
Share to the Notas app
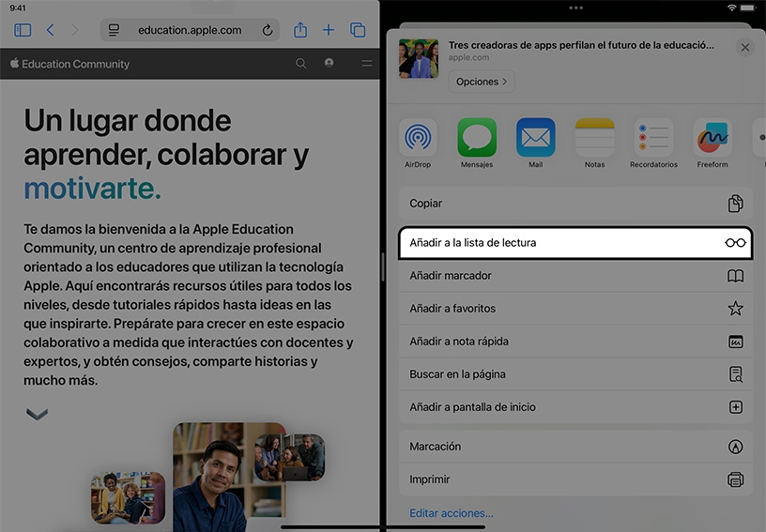[594, 143]
